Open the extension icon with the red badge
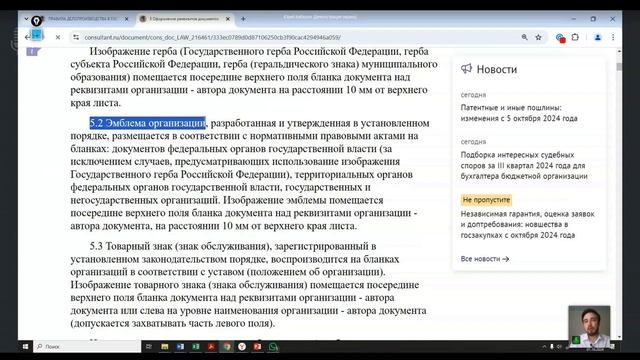Image resolution: width=640 pixels, height=360 pixels. pos(560,38)
